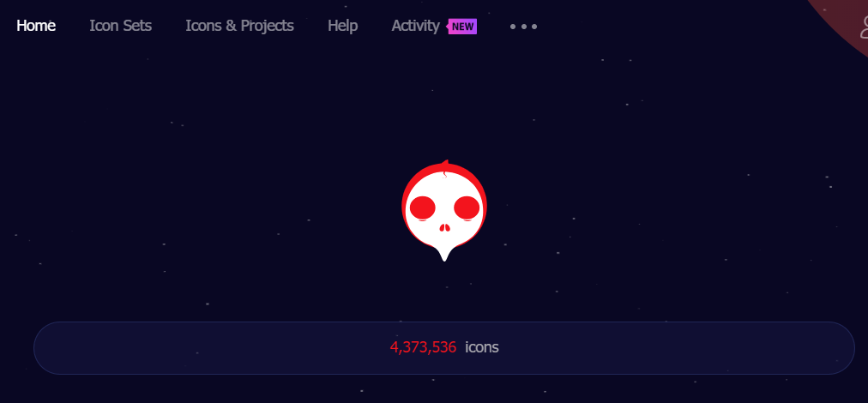The image size is (868, 403).
Task: Focus the icon search field
Action: 444,348
